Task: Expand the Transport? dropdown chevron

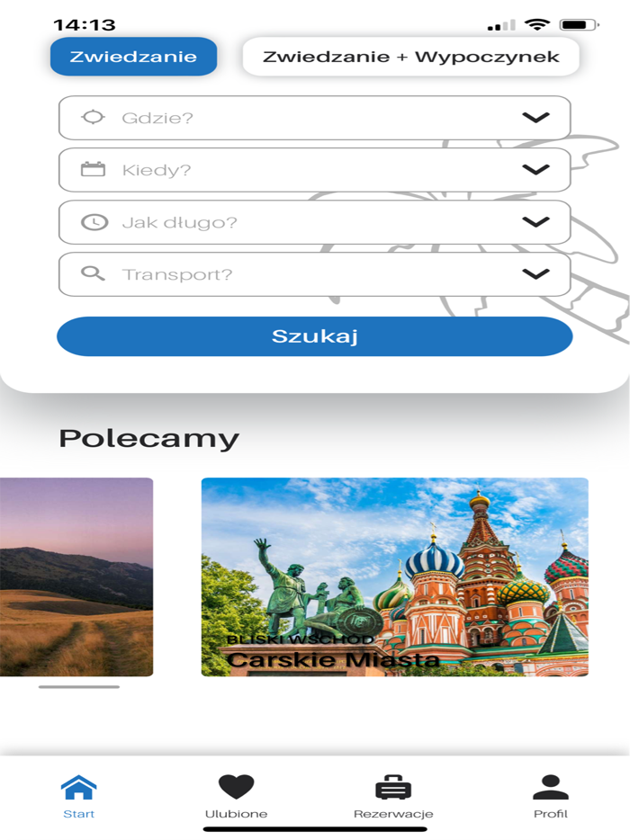Action: point(535,273)
